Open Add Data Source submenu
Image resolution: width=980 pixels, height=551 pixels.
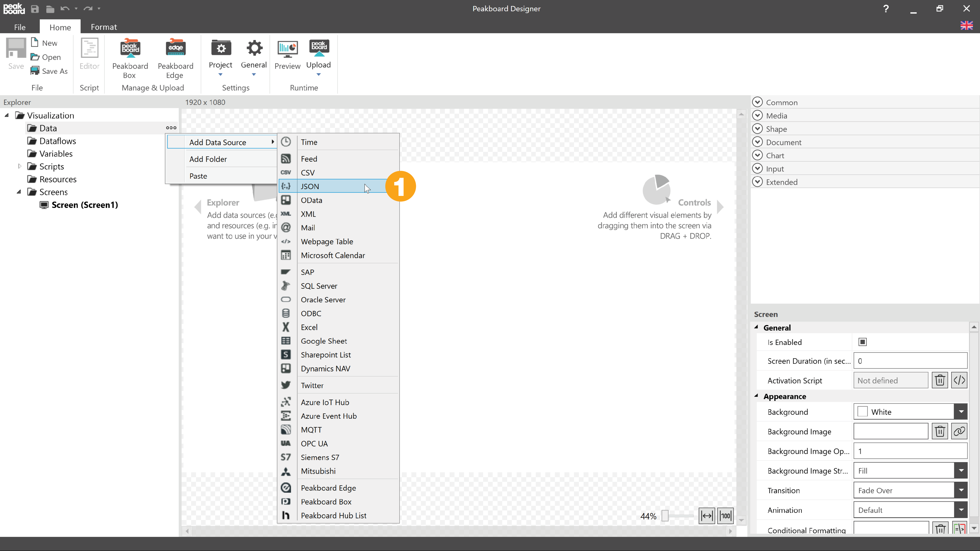(222, 142)
